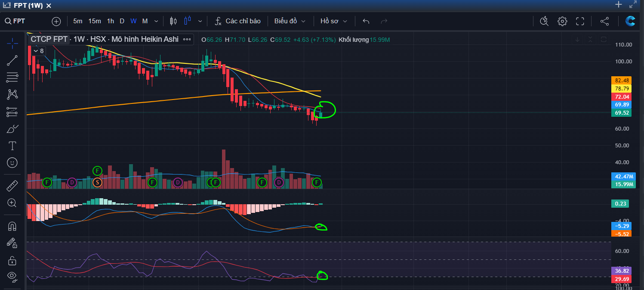Expand the window with diagonal arrows icon
Image resolution: width=644 pixels, height=290 pixels.
(x=633, y=5)
